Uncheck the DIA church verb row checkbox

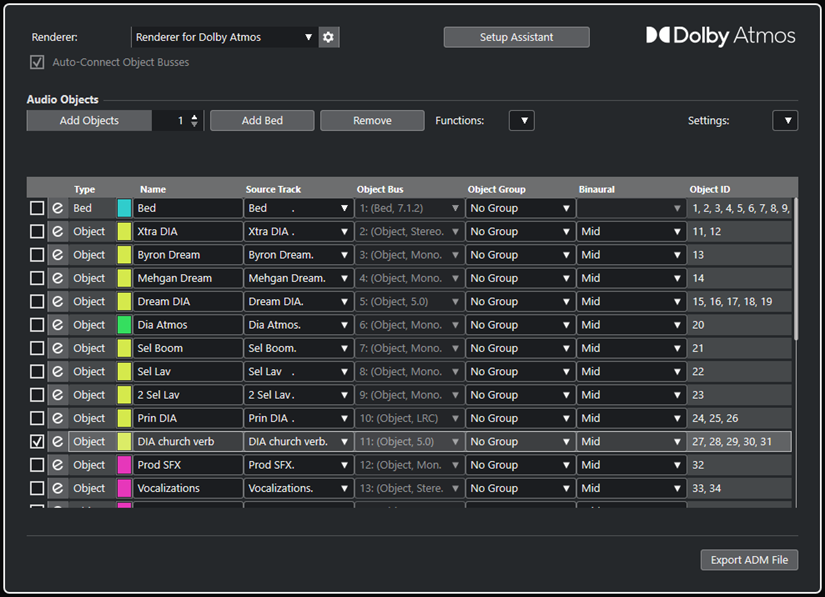coord(37,442)
